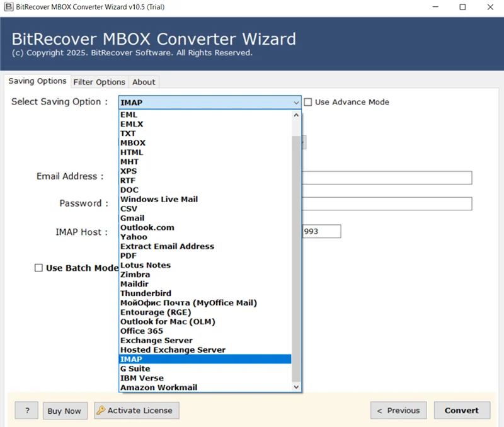Click the Convert button
This screenshot has height=427, width=504.
[x=461, y=411]
